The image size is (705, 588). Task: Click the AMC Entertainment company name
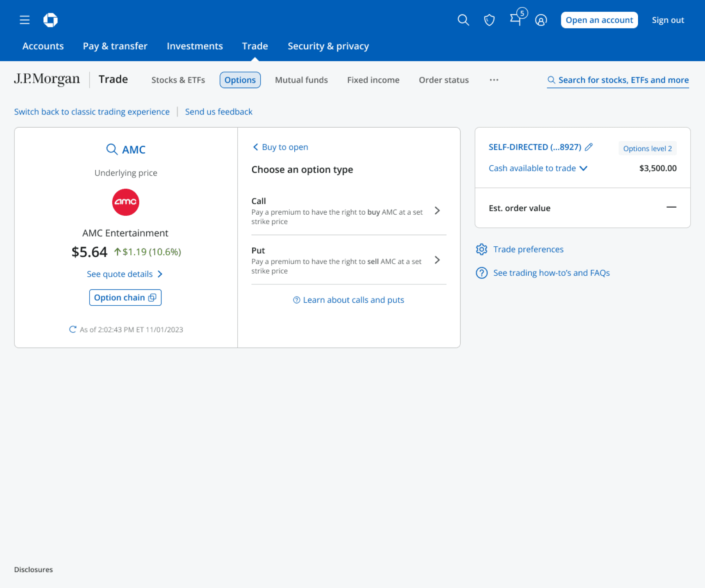[125, 233]
